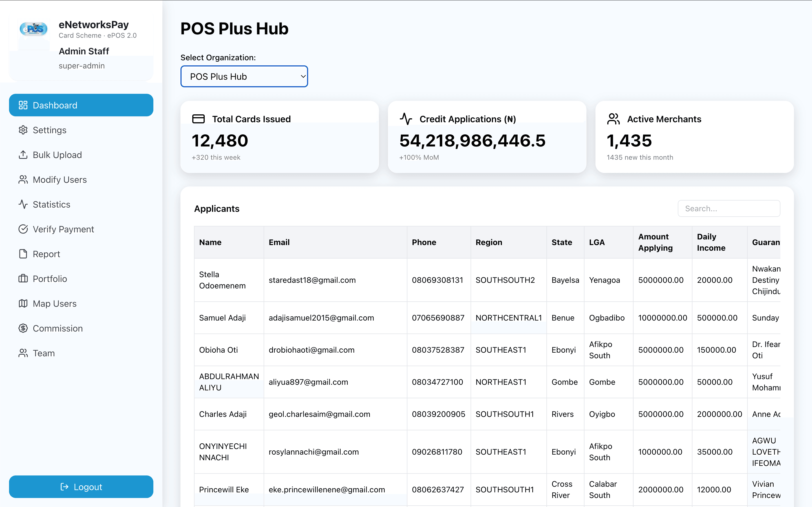Click the staredast18@gmail.com email cell
The image size is (812, 507).
click(312, 280)
